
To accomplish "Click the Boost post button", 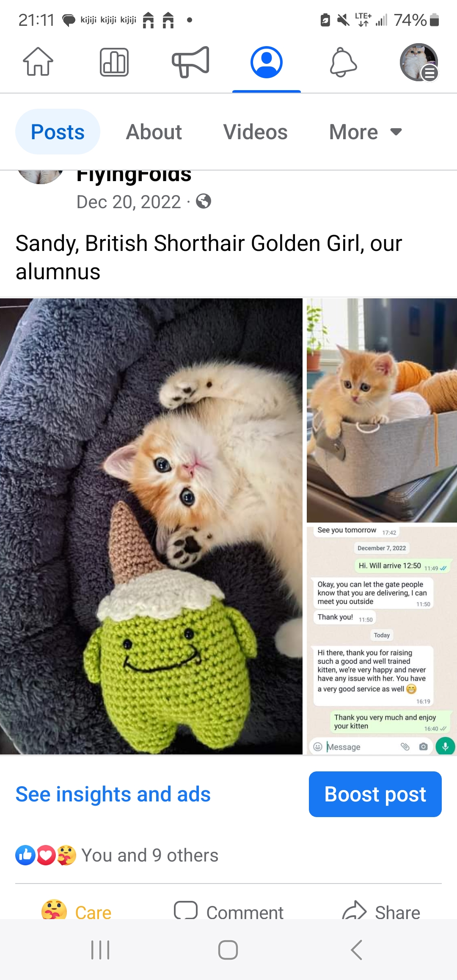I will click(375, 794).
